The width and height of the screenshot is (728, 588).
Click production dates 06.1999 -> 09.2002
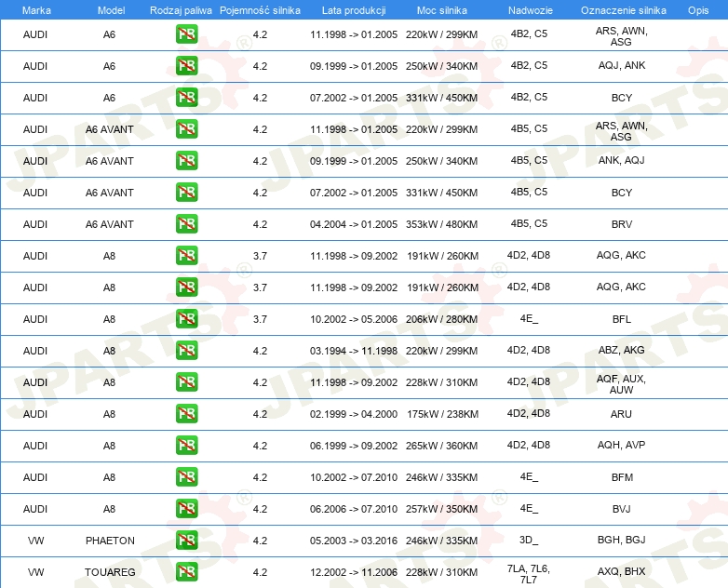tap(354, 446)
